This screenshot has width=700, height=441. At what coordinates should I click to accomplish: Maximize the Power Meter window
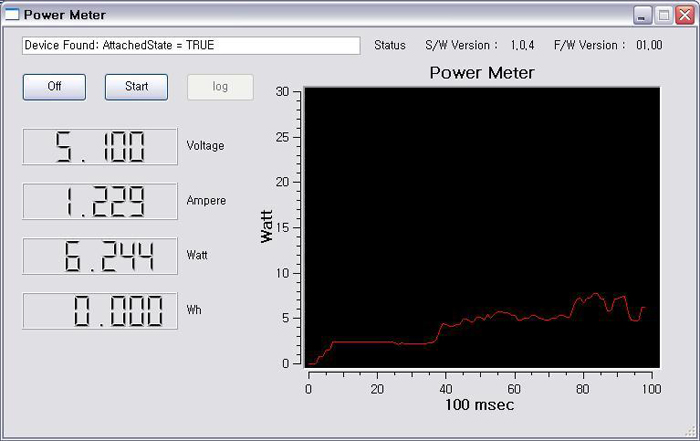point(663,15)
